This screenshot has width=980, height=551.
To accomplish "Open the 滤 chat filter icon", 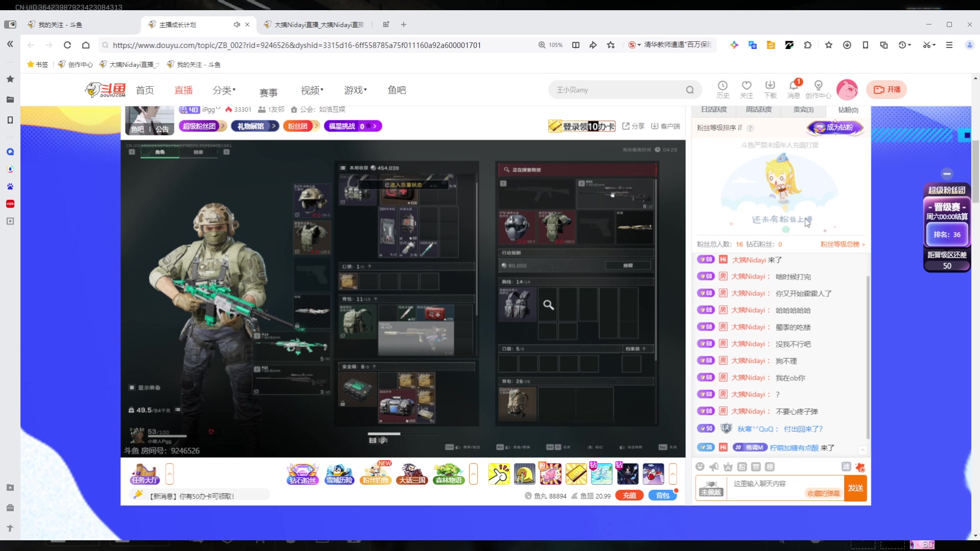I will coord(846,467).
